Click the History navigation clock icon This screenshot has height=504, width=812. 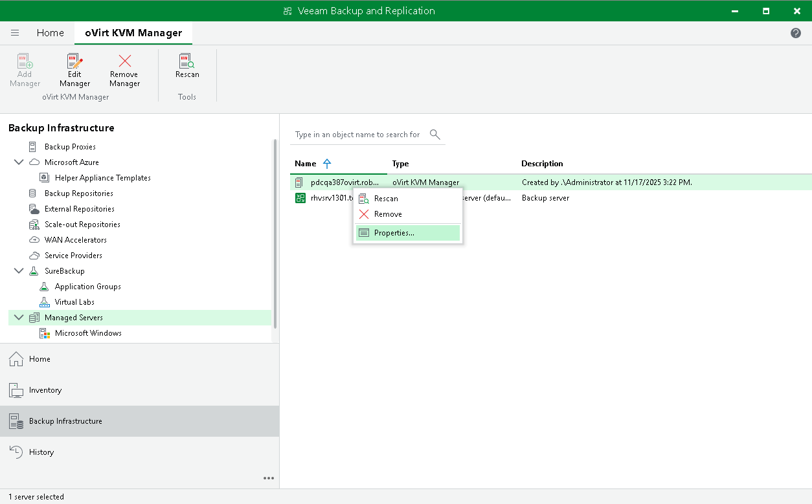16,452
